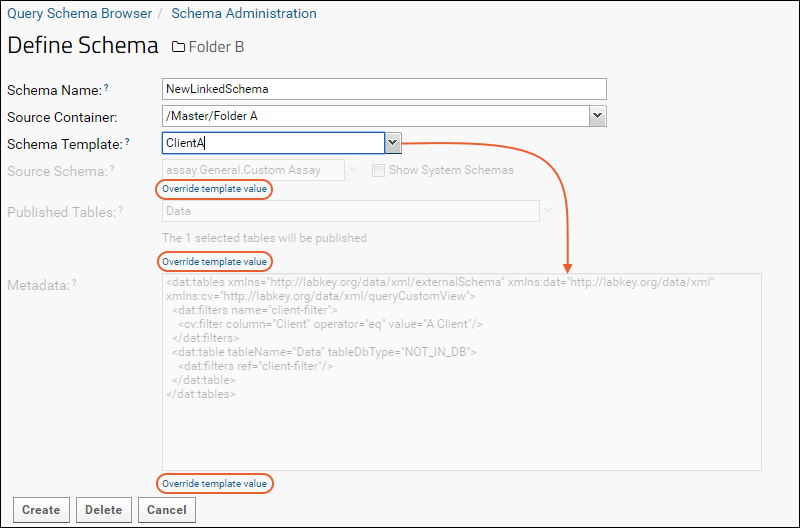Expand the Source Container dropdown arrow

click(597, 116)
